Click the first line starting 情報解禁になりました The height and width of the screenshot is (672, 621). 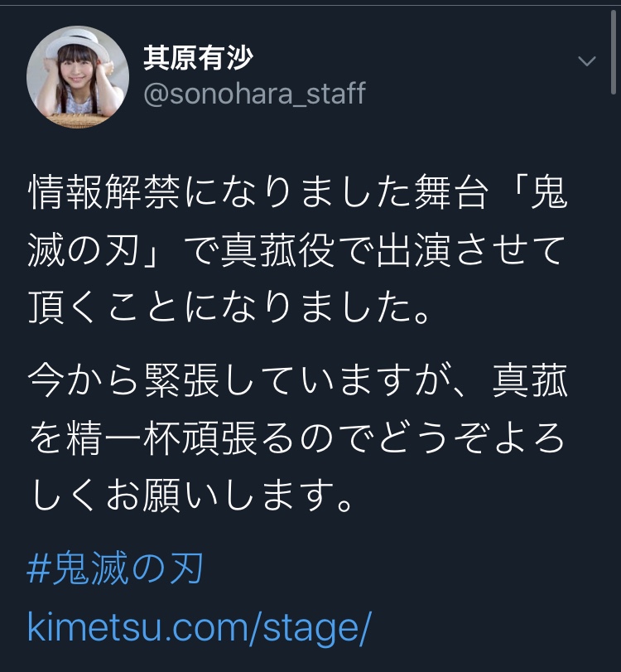(298, 191)
